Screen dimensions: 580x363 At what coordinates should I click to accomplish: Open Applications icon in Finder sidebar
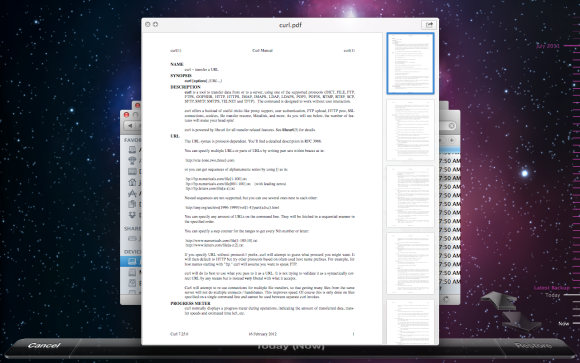tap(132, 193)
